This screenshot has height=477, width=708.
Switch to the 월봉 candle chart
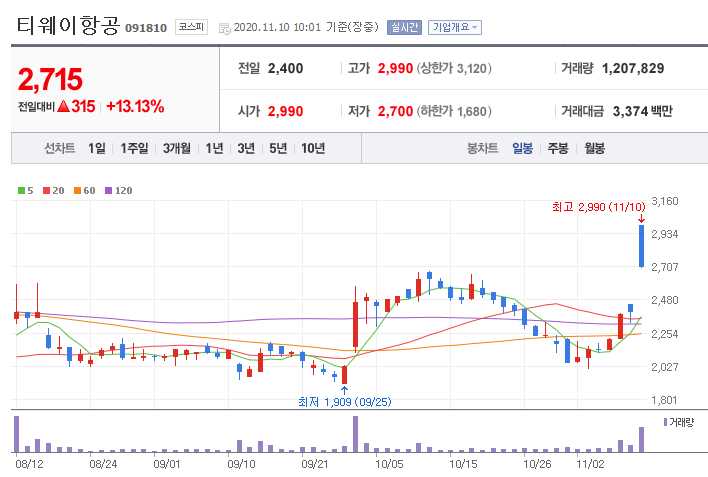coord(594,148)
